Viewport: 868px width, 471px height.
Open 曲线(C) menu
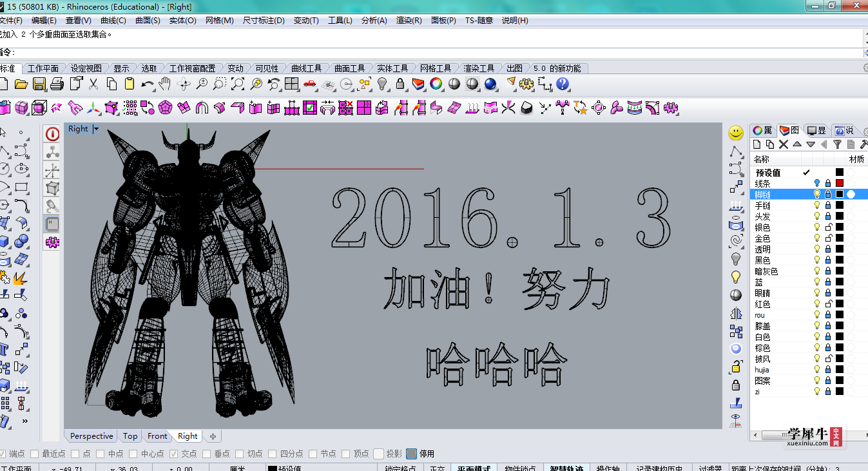coord(113,20)
